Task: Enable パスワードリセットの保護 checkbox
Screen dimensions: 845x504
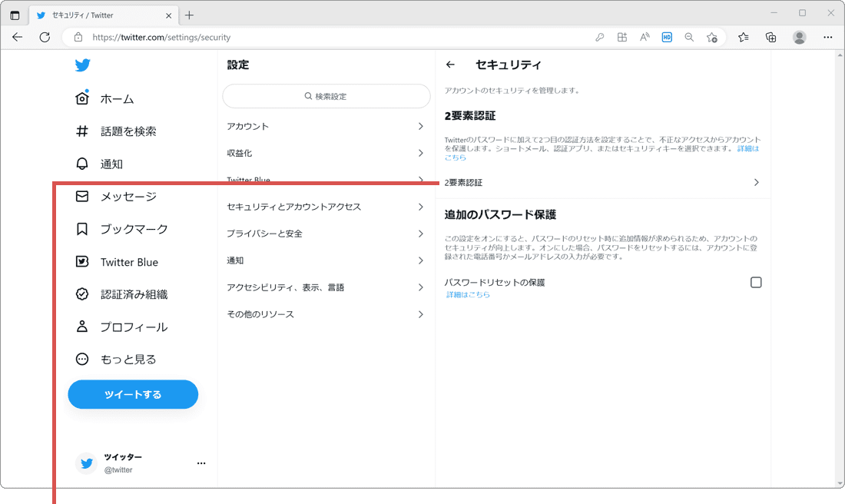Action: coord(756,282)
